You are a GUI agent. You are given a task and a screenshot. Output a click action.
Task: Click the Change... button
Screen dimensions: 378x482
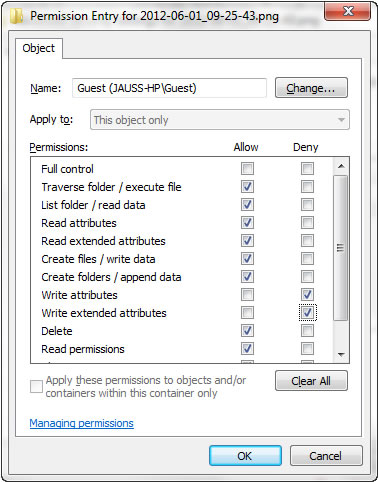[x=311, y=88]
